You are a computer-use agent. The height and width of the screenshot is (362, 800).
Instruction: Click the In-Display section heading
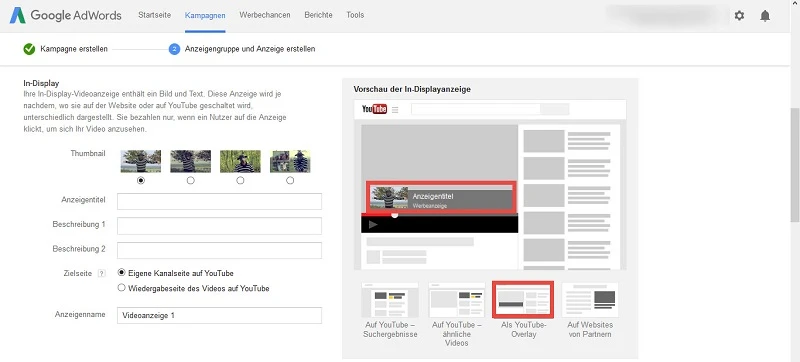click(x=41, y=83)
